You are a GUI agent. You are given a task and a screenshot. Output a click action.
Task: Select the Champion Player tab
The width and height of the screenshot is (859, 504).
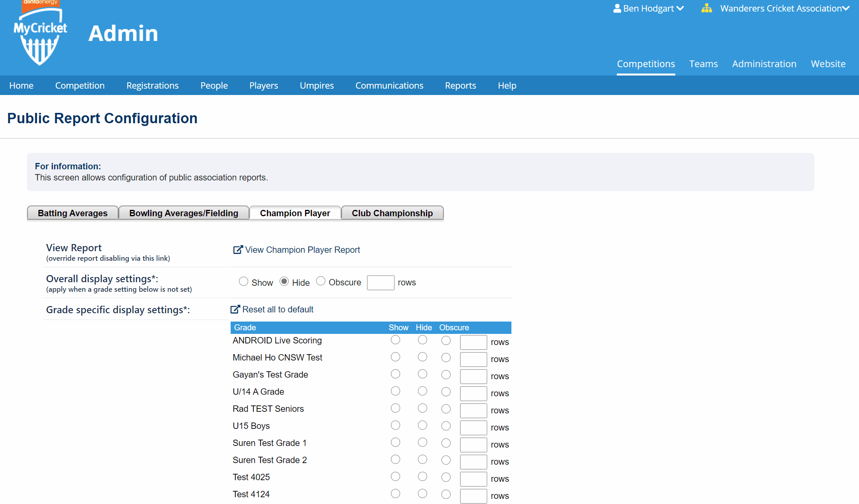pos(295,213)
